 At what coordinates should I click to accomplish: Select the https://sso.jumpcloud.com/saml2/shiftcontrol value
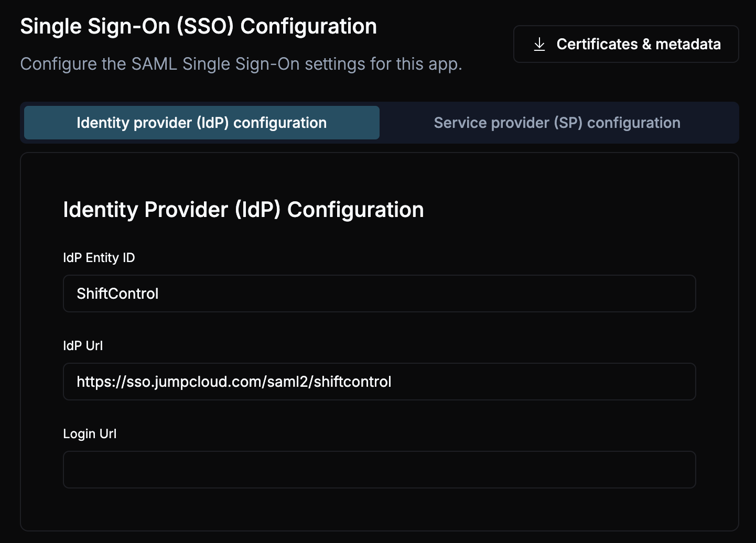coord(234,382)
